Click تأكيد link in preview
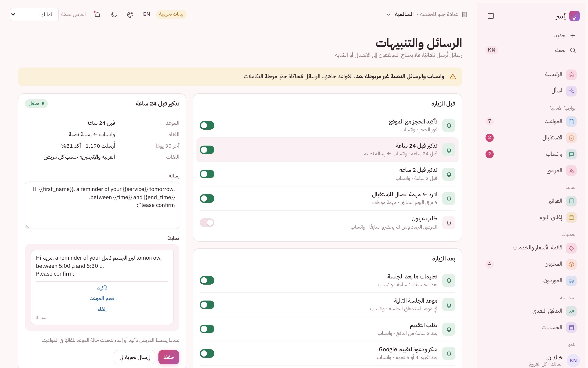The width and height of the screenshot is (588, 368). pos(102,288)
